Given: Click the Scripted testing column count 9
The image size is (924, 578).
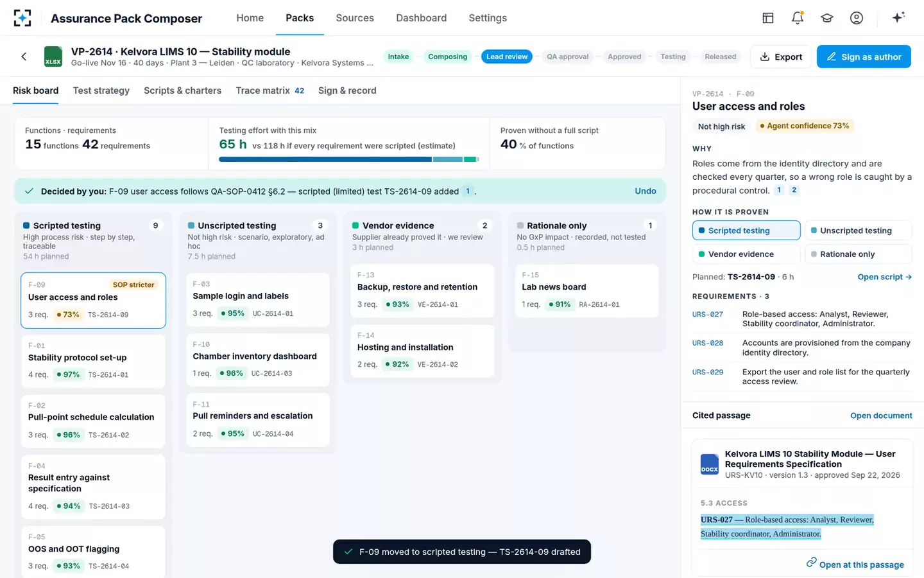Looking at the screenshot, I should tap(155, 225).
